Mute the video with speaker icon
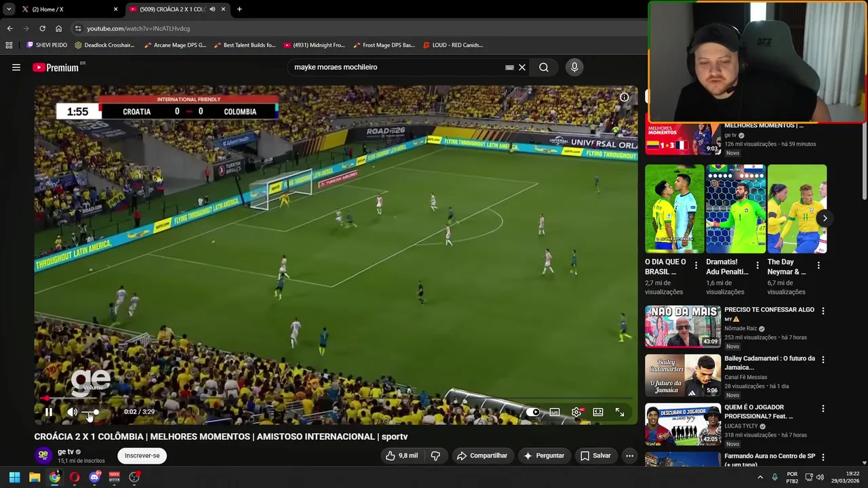Screen dimensions: 868x488 (x=72, y=411)
